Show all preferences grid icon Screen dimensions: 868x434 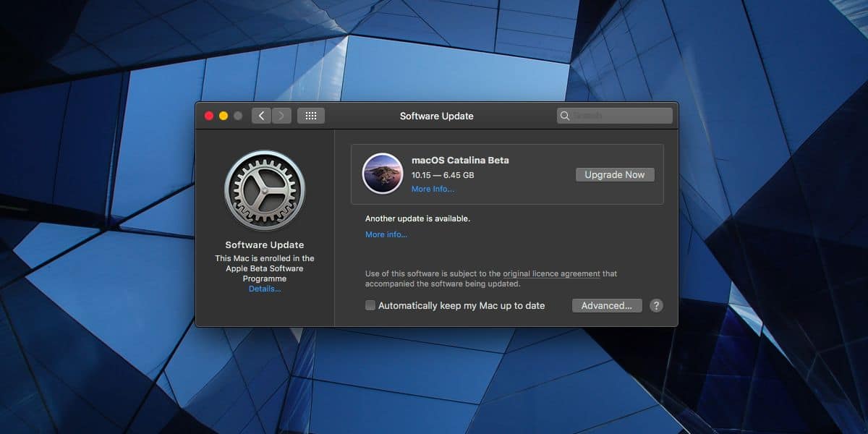(x=311, y=116)
